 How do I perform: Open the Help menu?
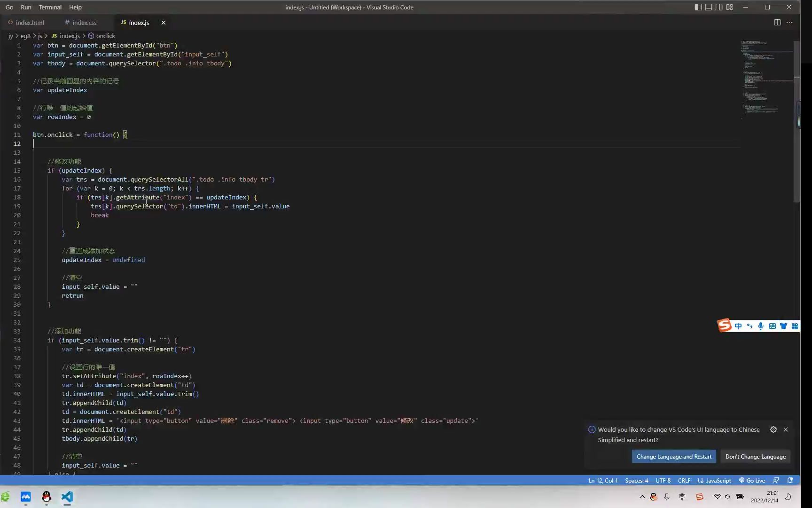tap(76, 7)
